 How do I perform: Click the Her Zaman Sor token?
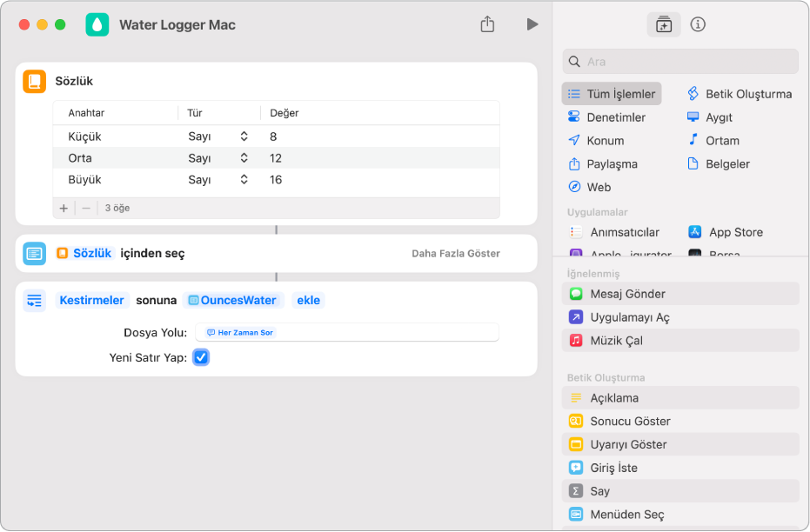click(240, 333)
